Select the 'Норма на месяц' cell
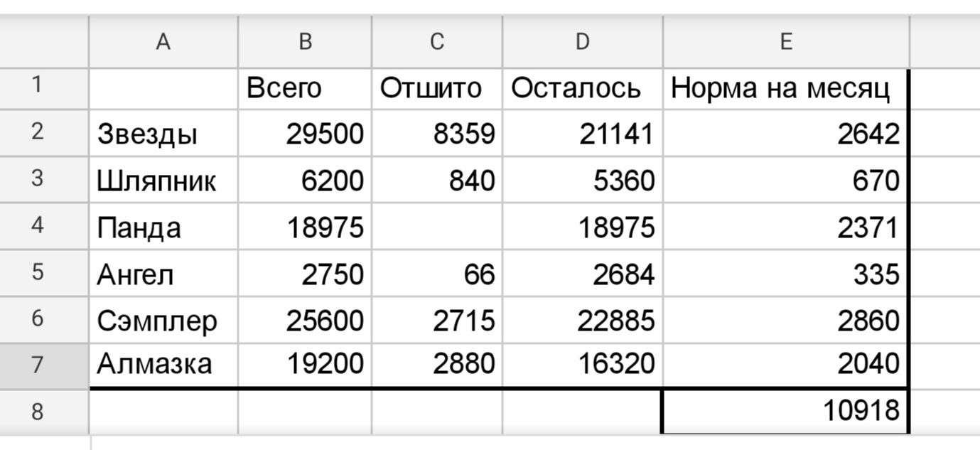Screen dimensions: 980x450 coord(785,89)
